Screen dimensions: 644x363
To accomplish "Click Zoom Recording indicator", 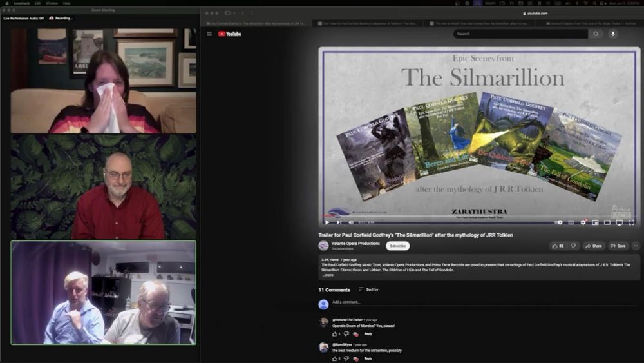I will pos(61,18).
